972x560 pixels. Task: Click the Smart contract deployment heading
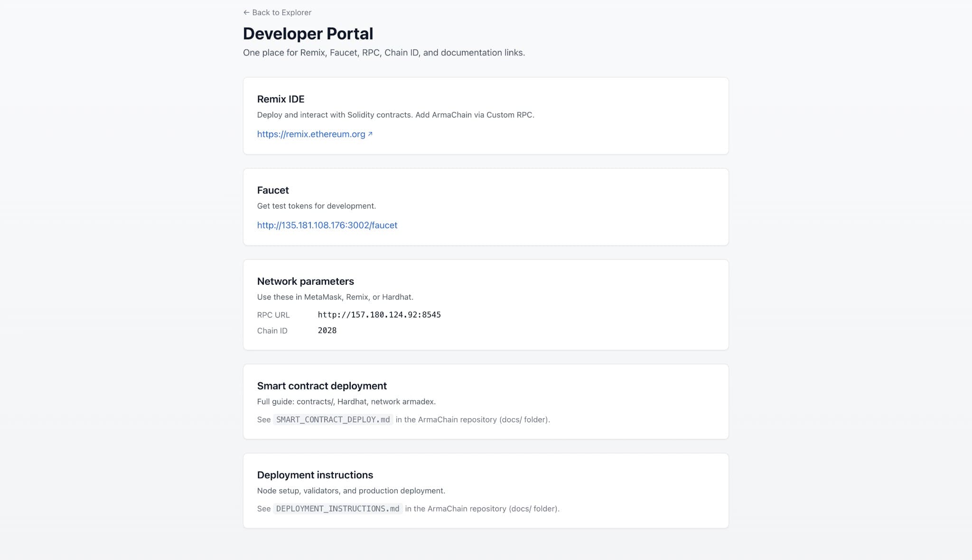click(x=322, y=386)
